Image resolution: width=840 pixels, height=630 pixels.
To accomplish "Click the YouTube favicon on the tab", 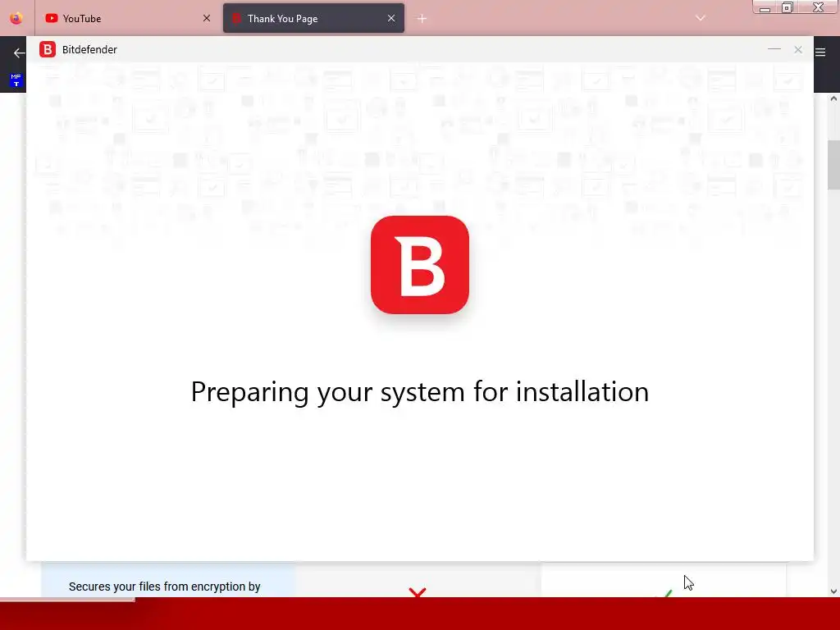I will (x=52, y=18).
